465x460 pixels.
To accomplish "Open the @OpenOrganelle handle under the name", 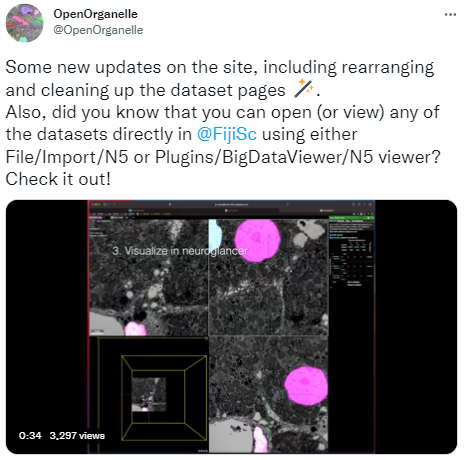I will (98, 30).
